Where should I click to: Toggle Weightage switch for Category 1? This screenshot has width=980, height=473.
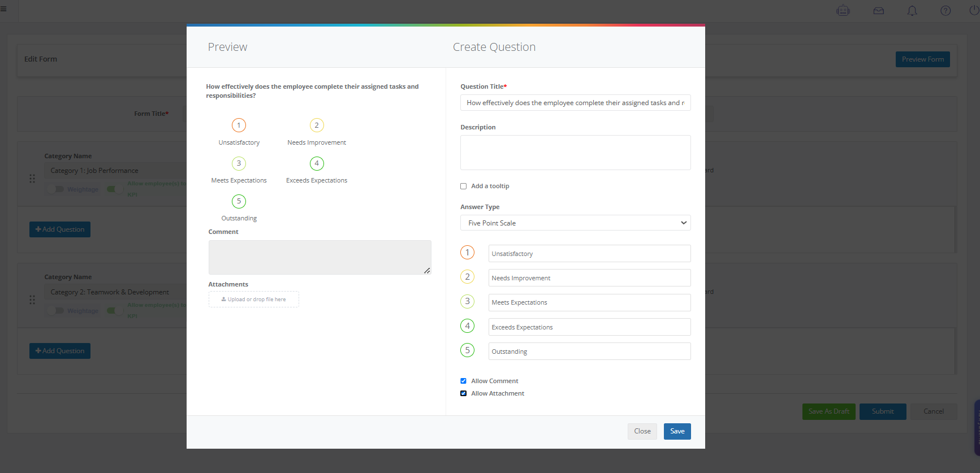56,189
